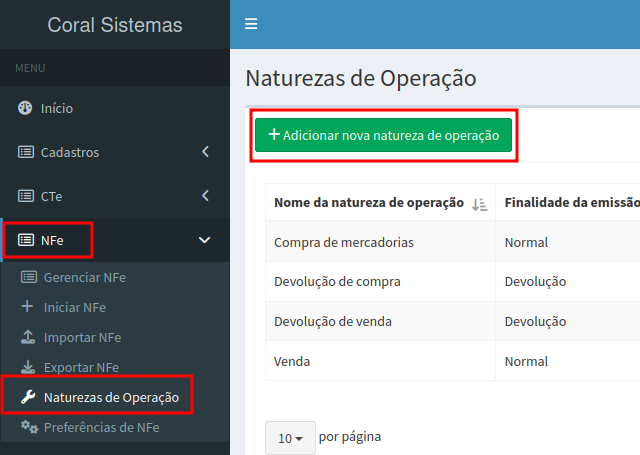Select the Devolução de venda row
Viewport: 640px width, 455px height.
point(333,321)
